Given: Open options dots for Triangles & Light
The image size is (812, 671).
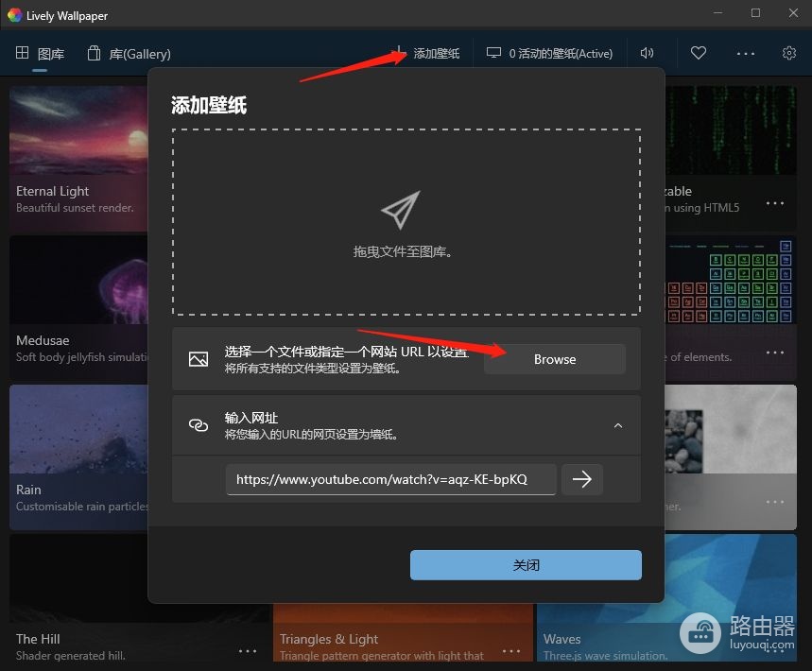Looking at the screenshot, I should [511, 651].
